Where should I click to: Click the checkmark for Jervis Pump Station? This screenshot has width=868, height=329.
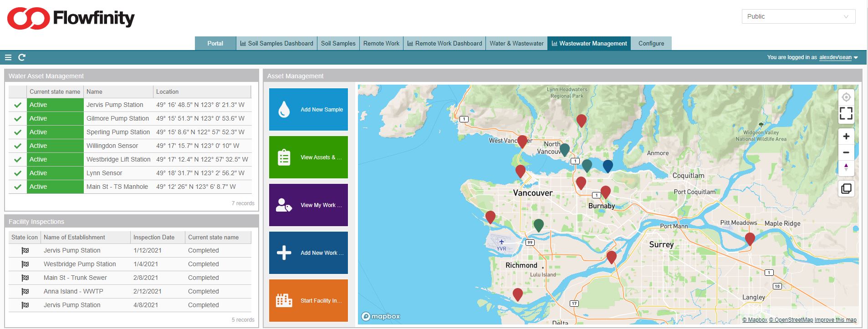coord(18,105)
